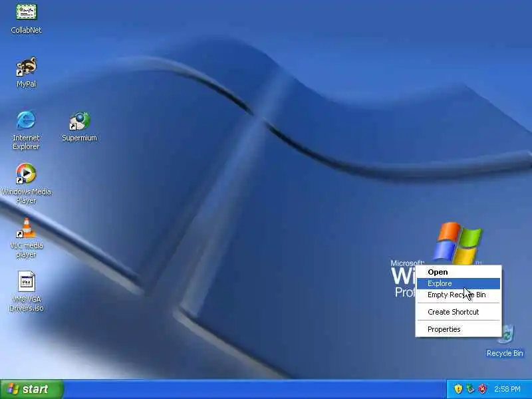Choose Empty Recycle Bin from the menu
Image resolution: width=532 pixels, height=399 pixels.
[458, 295]
